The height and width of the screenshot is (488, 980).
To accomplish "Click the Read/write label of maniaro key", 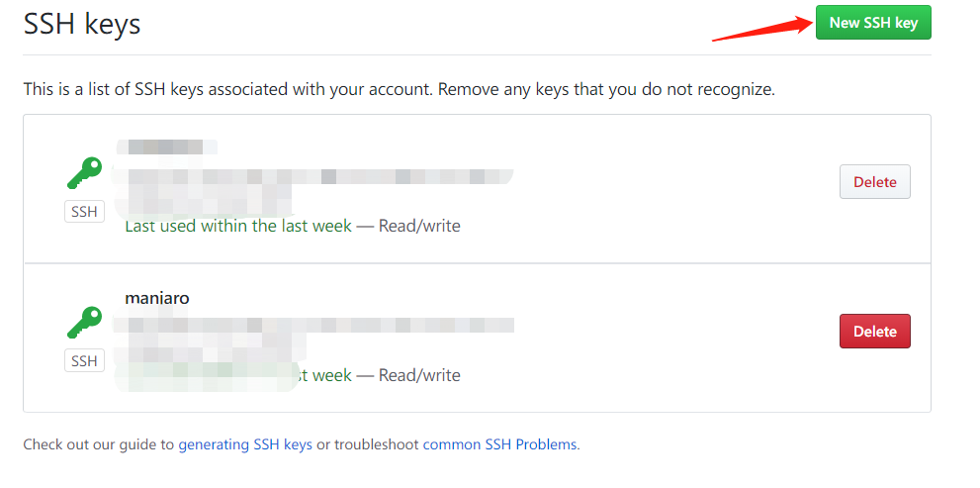I will coord(419,375).
